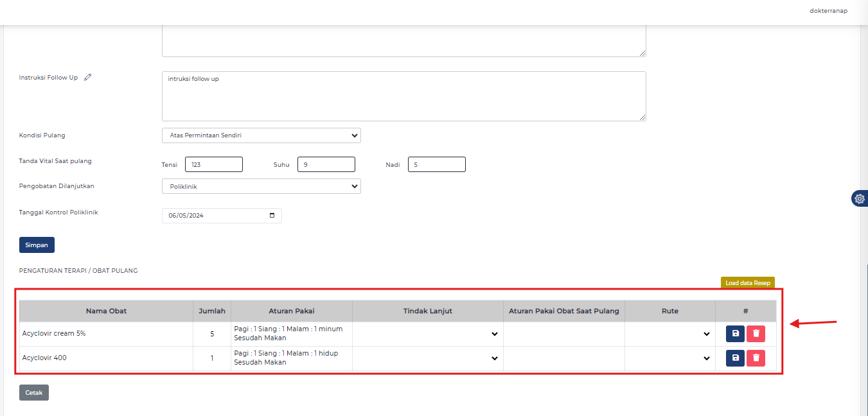Click into the Suhu input field

[x=326, y=165]
